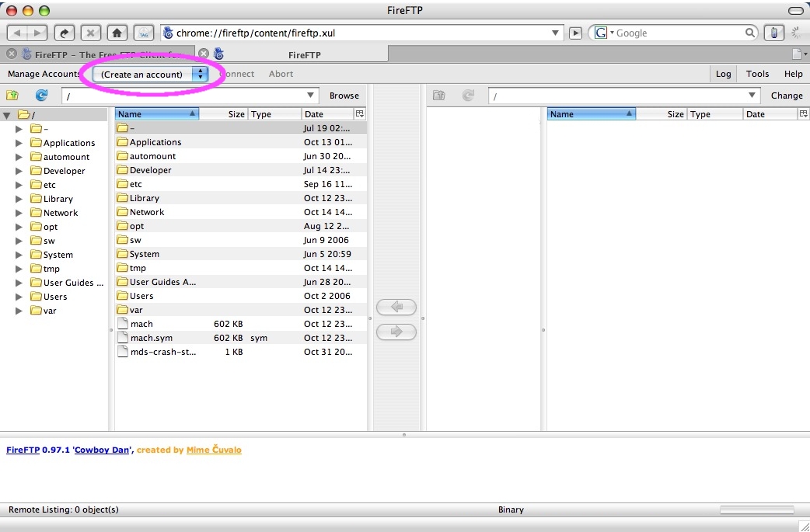Open remote column picker icon
Screen dimensions: 810x532
click(803, 113)
